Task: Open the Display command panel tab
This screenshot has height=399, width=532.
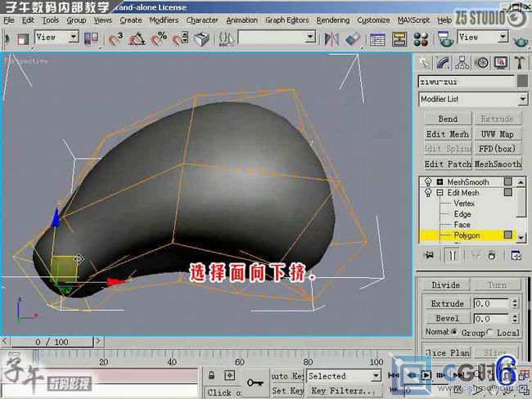Action: click(500, 63)
